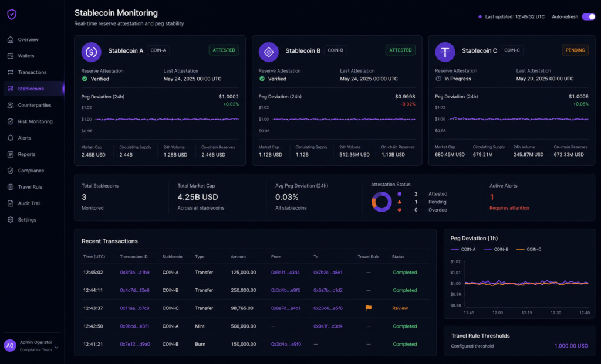This screenshot has height=364, width=601.
Task: Click the Risk Monitoring shield icon
Action: pyautogui.click(x=11, y=121)
